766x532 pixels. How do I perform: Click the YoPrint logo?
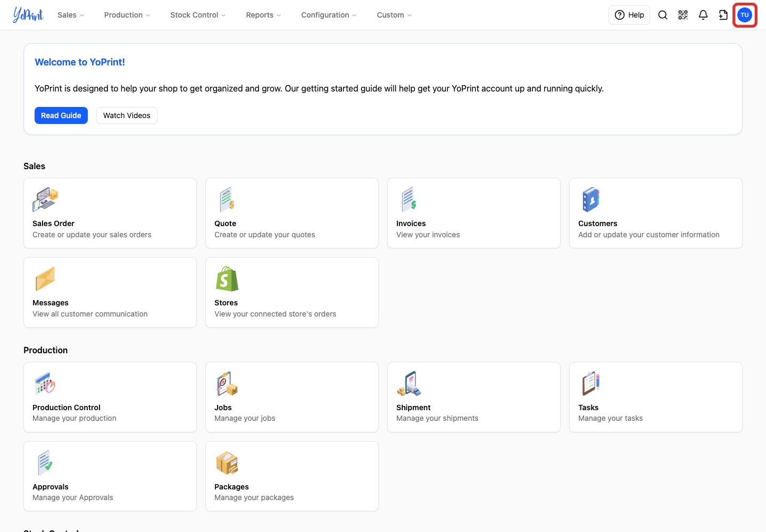[28, 15]
